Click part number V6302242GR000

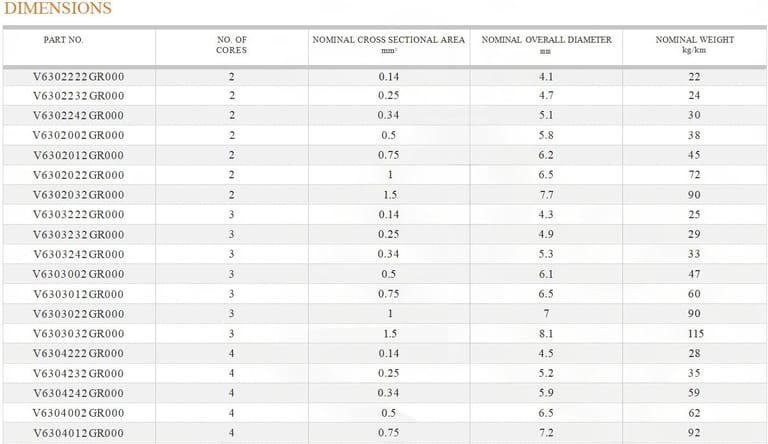coord(79,116)
